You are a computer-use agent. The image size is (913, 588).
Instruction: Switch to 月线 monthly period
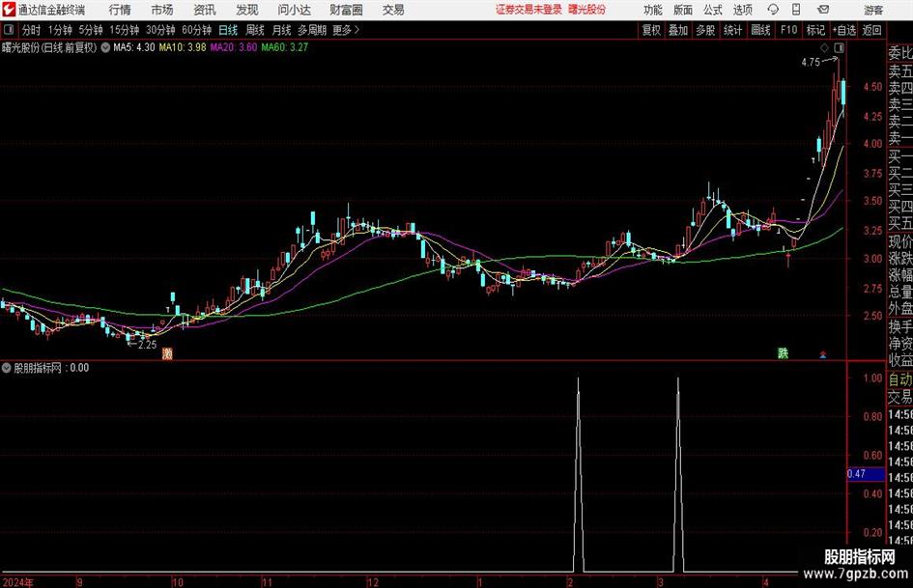(x=282, y=30)
